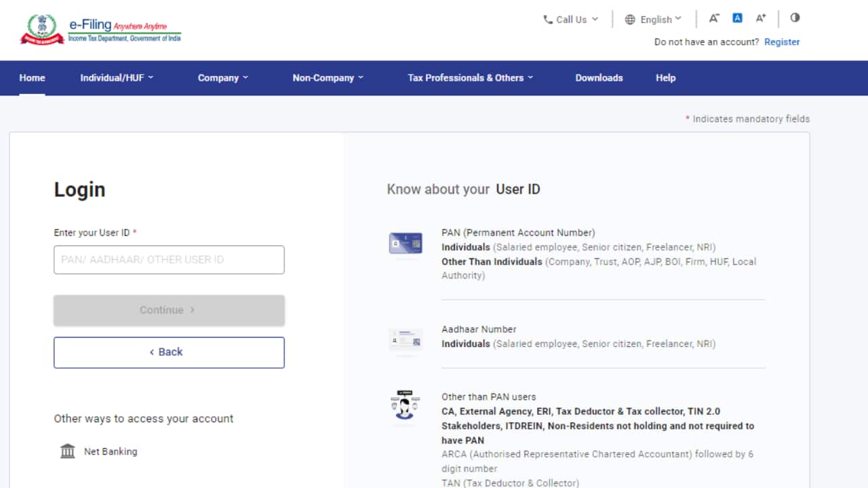868x488 pixels.
Task: Click the Enter your User ID field
Action: tap(169, 260)
